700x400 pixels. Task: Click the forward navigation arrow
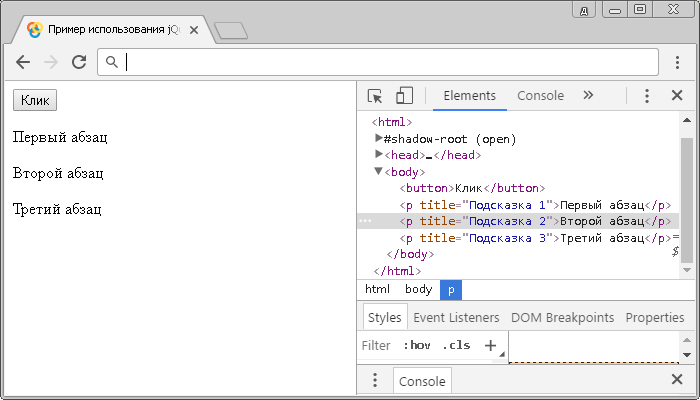[x=51, y=62]
